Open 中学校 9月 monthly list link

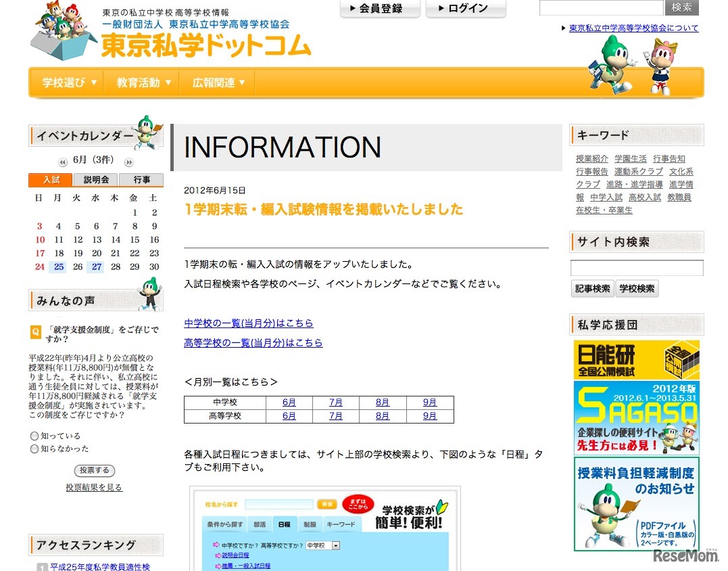coord(430,403)
